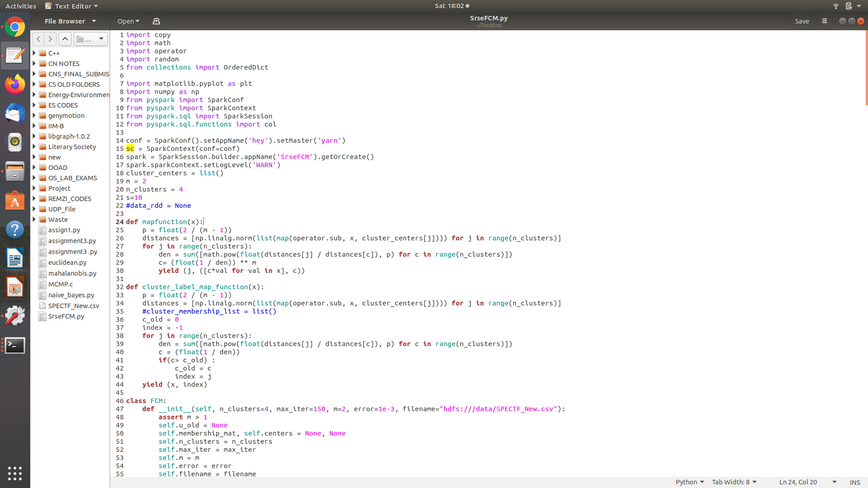Expand the Project folder tree node
This screenshot has width=868, height=488.
[x=34, y=188]
